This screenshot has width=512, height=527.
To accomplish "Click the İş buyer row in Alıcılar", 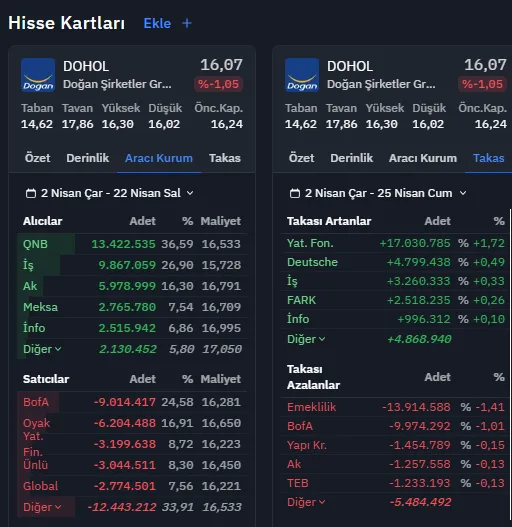I will pyautogui.click(x=132, y=265).
